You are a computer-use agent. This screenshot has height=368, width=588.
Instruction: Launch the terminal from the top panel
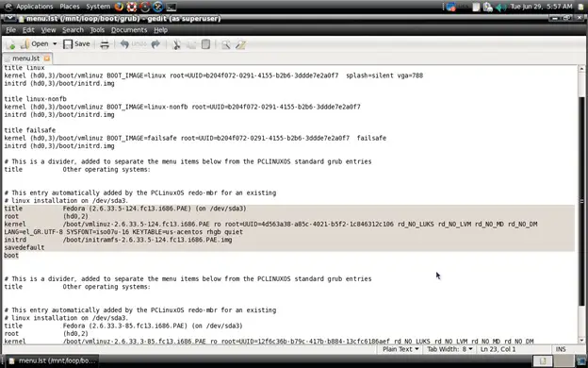coord(171,7)
